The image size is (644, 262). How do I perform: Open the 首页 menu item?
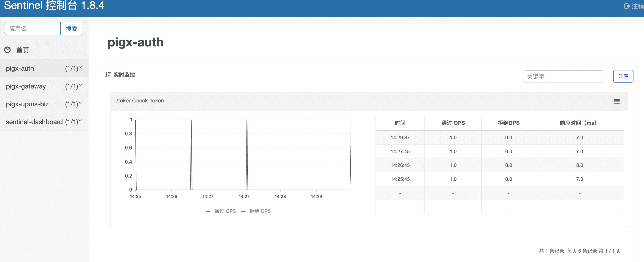pyautogui.click(x=22, y=50)
